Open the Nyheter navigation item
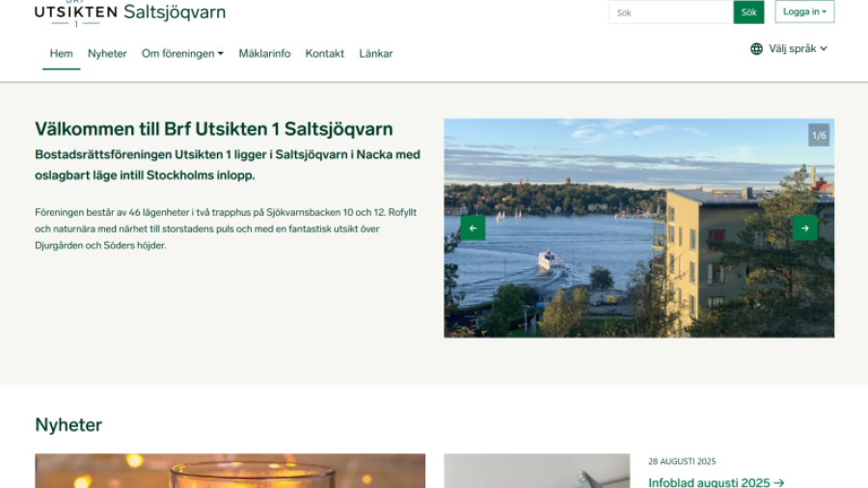 coord(107,54)
